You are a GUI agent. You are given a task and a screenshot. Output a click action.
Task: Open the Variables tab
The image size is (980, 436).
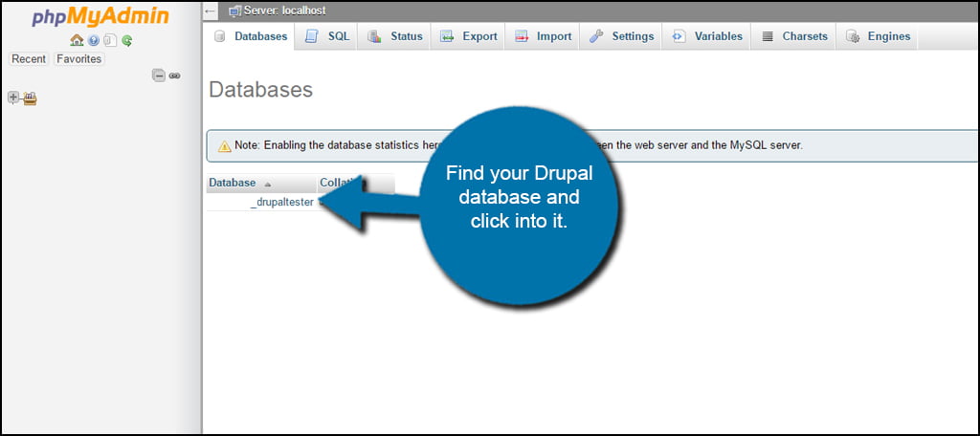point(707,36)
